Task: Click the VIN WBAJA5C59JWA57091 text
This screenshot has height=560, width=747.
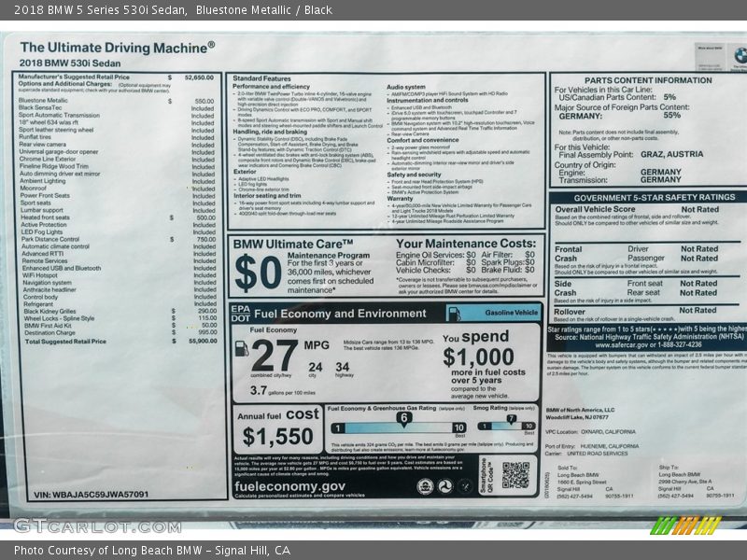Action: (x=91, y=495)
